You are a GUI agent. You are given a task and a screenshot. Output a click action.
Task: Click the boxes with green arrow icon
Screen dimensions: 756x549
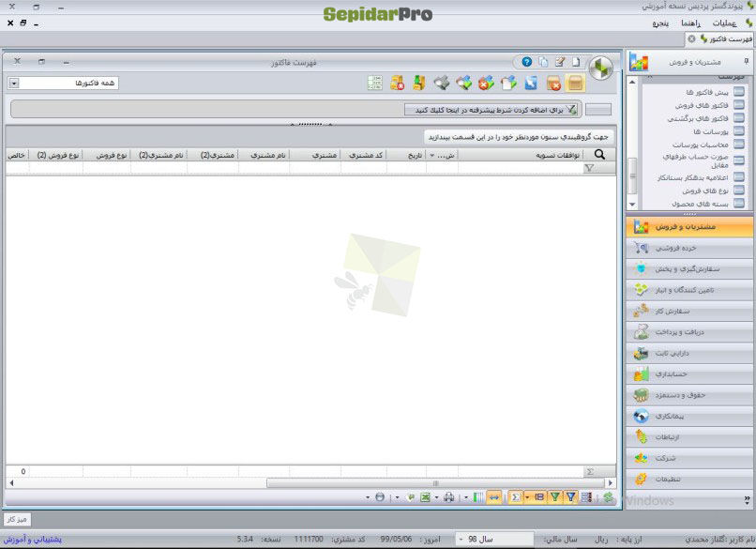pyautogui.click(x=419, y=83)
